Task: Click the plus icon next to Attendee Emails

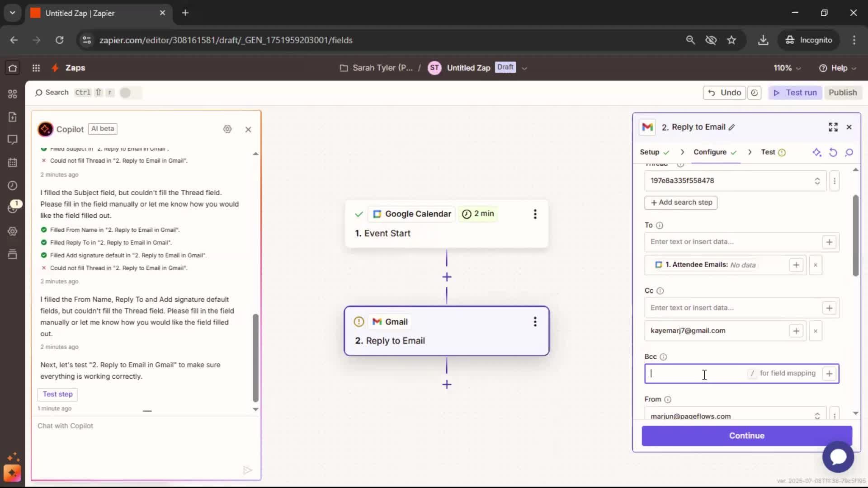Action: 796,265
